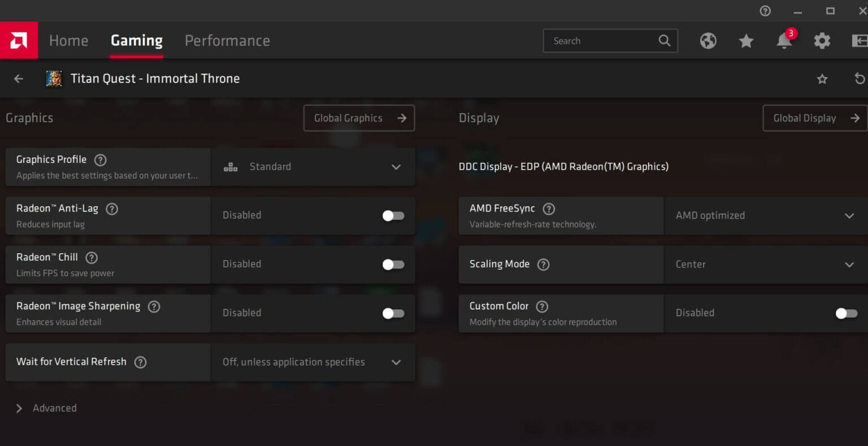Click the Graphics Profile help icon
868x446 pixels.
tap(100, 160)
